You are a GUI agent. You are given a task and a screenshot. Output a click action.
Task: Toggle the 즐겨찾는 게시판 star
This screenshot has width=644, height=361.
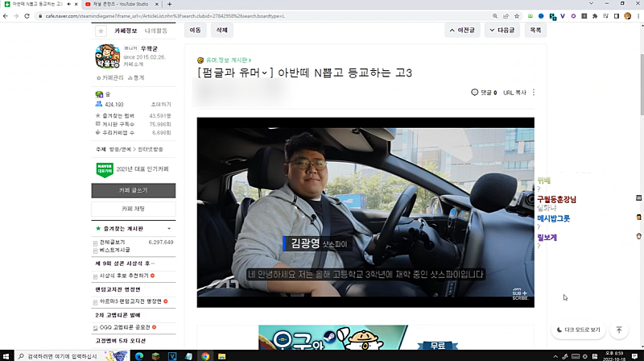click(98, 229)
